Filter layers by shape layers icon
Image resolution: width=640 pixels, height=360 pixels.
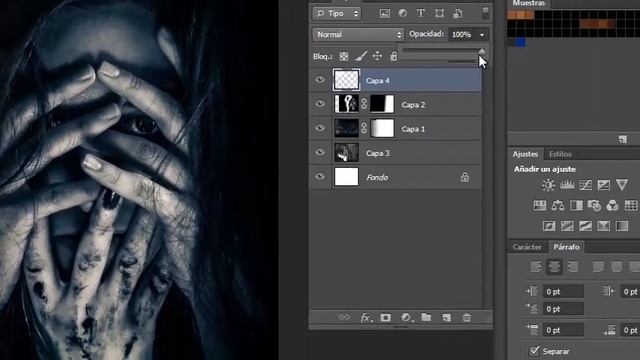(x=439, y=13)
